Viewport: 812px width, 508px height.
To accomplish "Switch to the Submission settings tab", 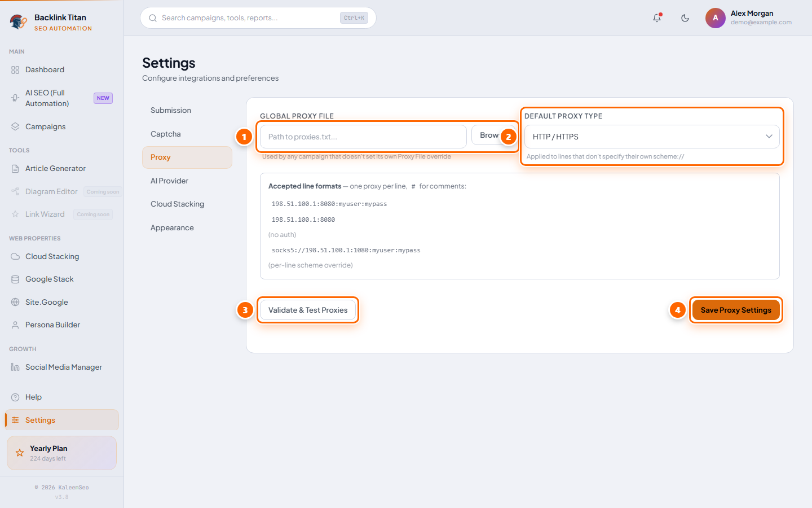I will pos(187,111).
